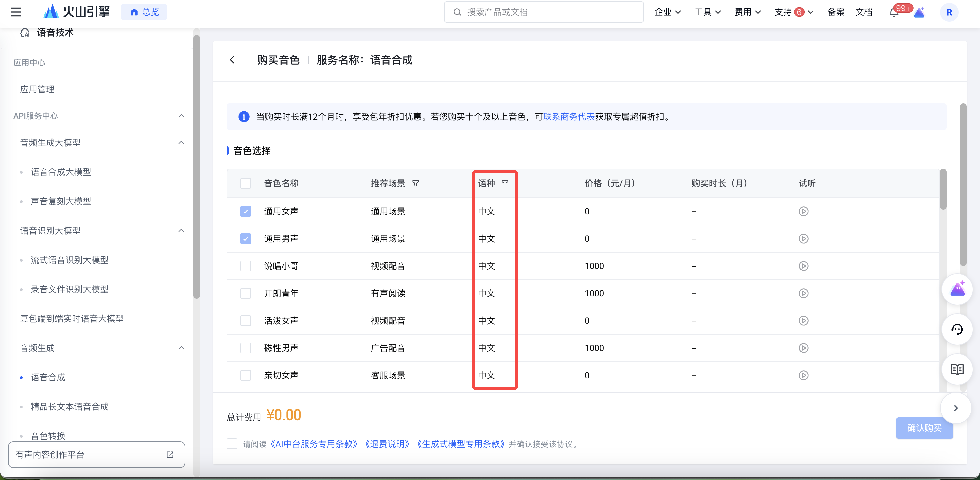Check the 磁性男声 checkbox
This screenshot has width=980, height=480.
(x=246, y=348)
